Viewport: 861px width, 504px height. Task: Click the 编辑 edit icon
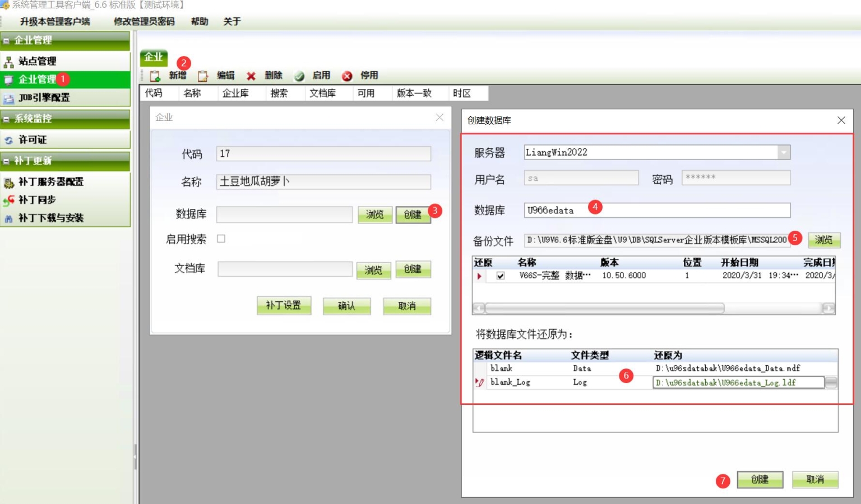(203, 76)
